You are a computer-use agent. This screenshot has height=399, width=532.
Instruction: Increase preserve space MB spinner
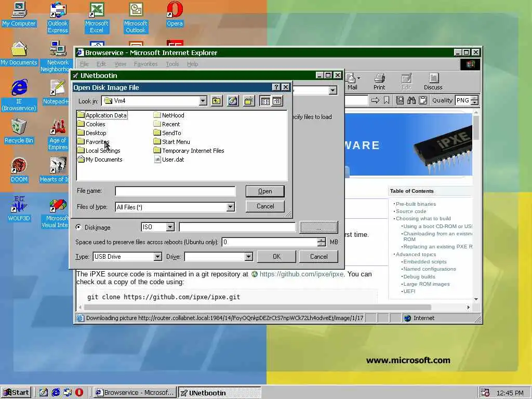point(321,240)
